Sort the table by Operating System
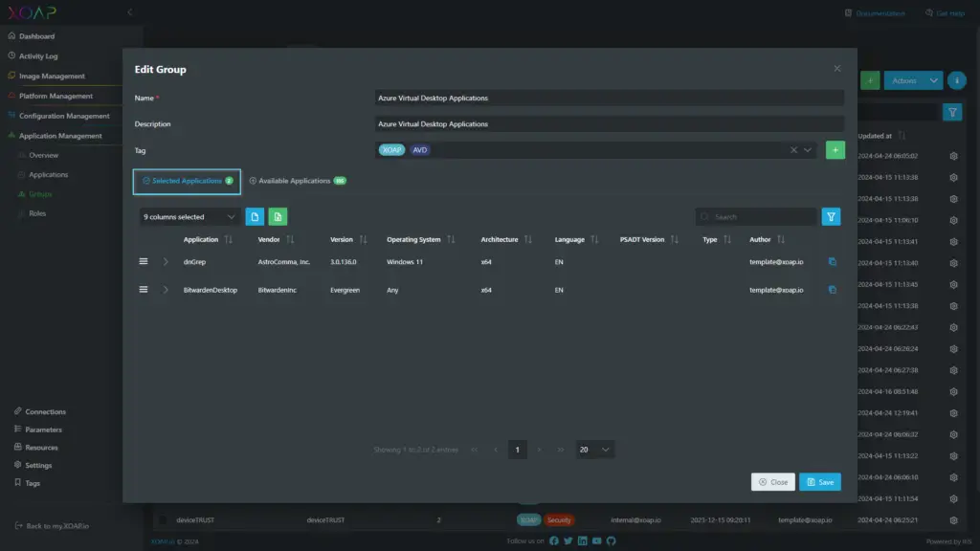This screenshot has width=980, height=551. click(x=451, y=239)
